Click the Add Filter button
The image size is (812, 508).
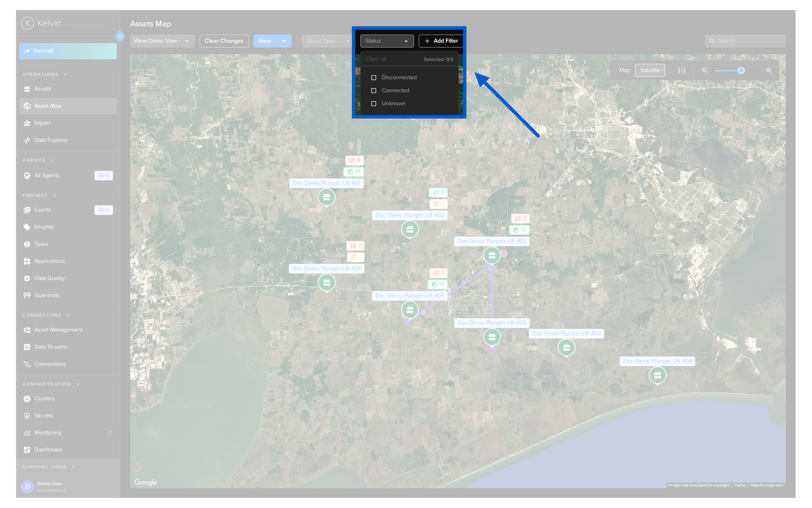point(441,41)
